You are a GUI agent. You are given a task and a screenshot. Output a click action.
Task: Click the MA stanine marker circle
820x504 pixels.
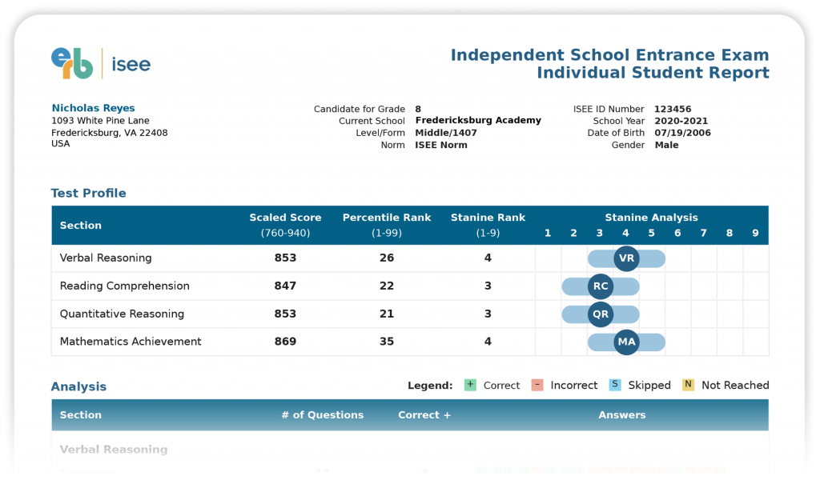[626, 342]
